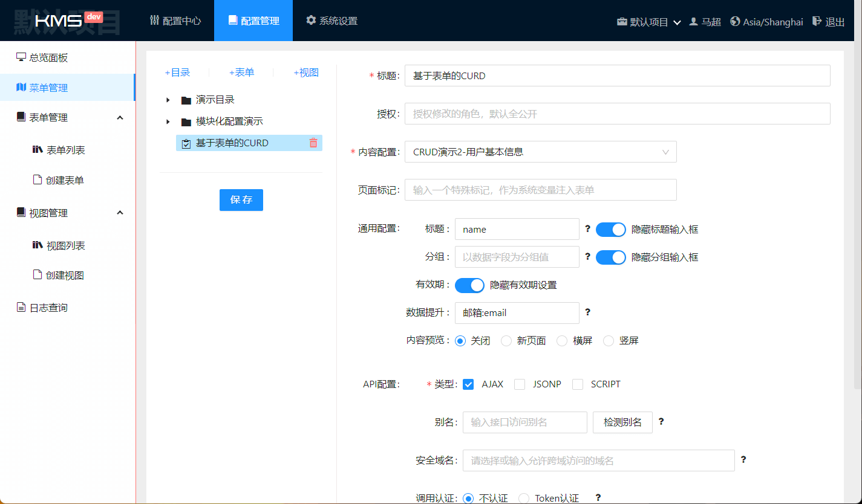
Task: Click the 保存 button
Action: 241,200
